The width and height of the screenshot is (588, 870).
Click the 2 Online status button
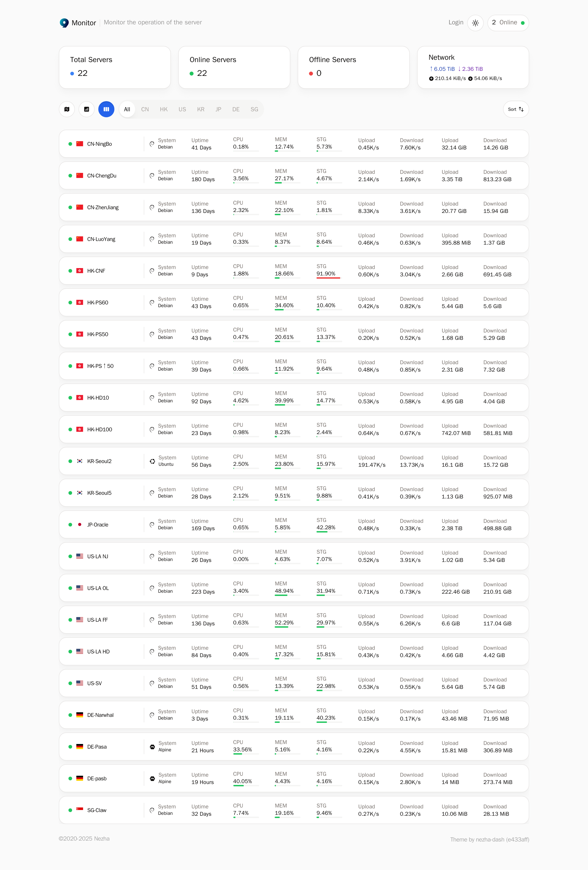[508, 23]
